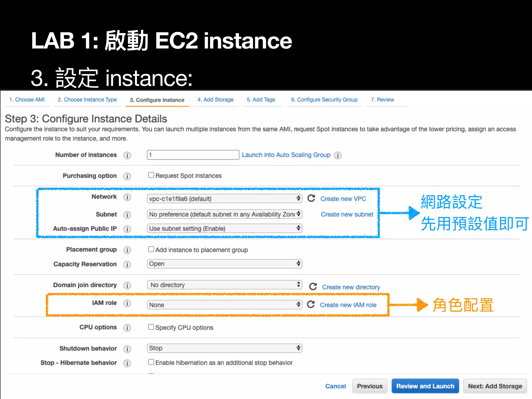Enable Request Spot instances checkbox
The image size is (532, 399).
click(x=151, y=175)
